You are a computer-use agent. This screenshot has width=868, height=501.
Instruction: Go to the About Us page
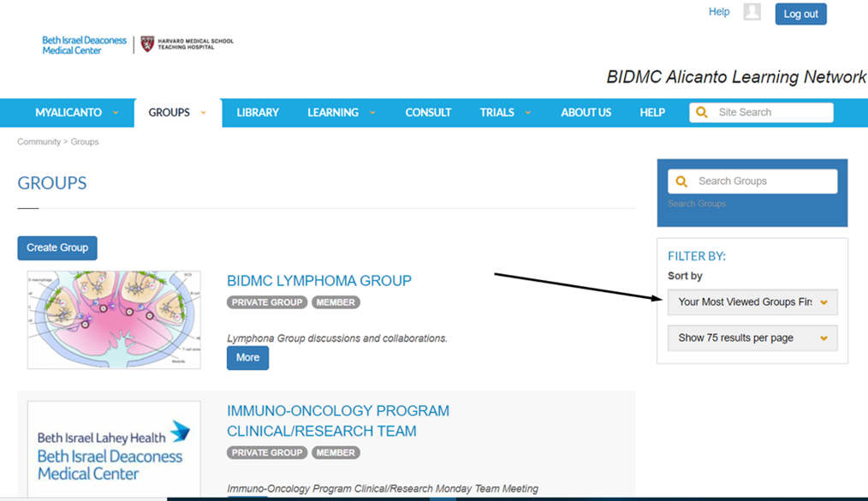[x=586, y=112]
